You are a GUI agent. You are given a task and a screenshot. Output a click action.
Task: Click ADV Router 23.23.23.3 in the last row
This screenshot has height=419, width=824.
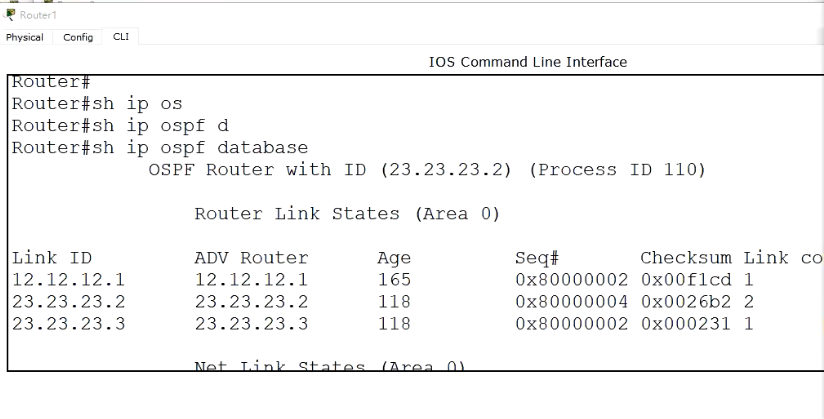[x=251, y=324]
